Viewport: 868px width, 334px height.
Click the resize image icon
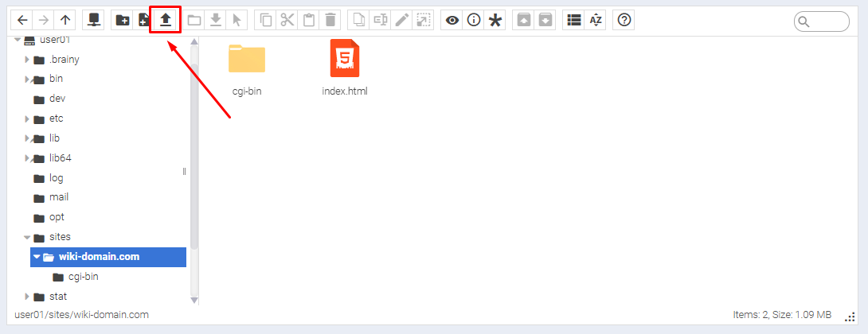[424, 21]
